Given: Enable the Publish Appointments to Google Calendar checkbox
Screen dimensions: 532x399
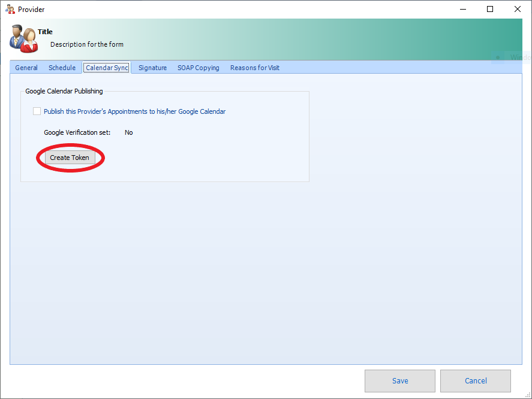Looking at the screenshot, I should tap(37, 111).
